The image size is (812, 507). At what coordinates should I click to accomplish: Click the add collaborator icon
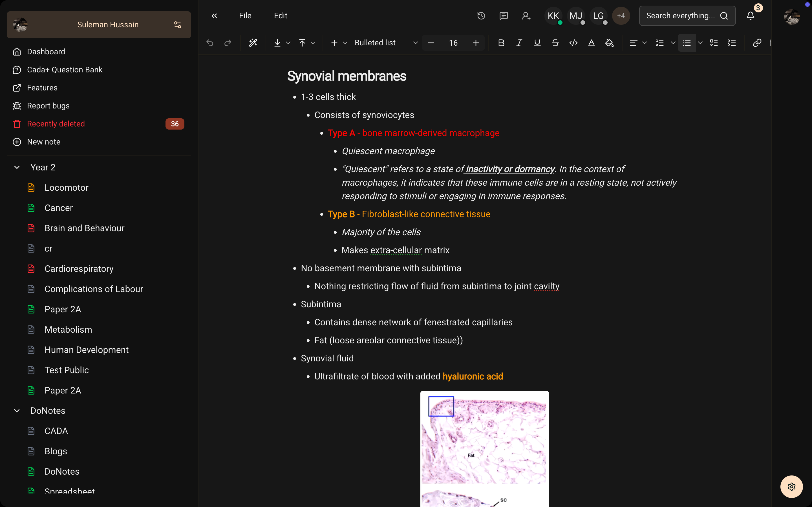pyautogui.click(x=526, y=16)
